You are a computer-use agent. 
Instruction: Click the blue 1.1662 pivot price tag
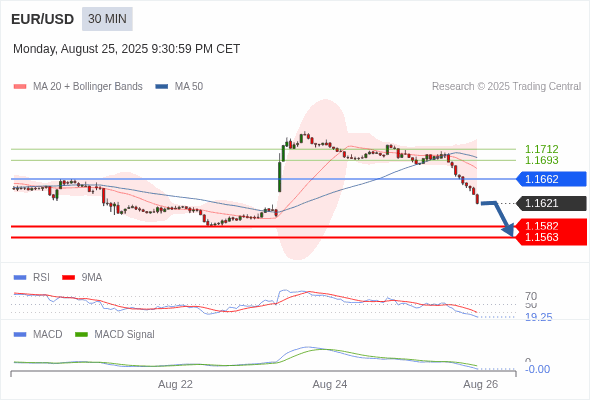tap(551, 179)
